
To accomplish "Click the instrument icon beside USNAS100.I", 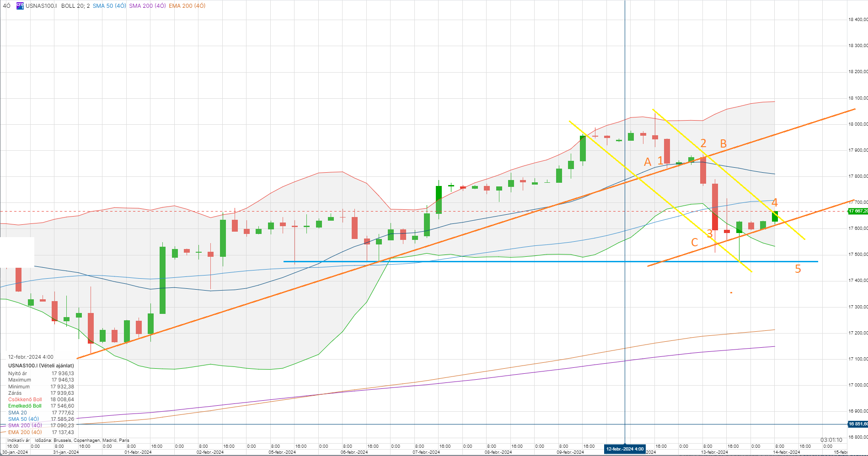I will (x=20, y=6).
